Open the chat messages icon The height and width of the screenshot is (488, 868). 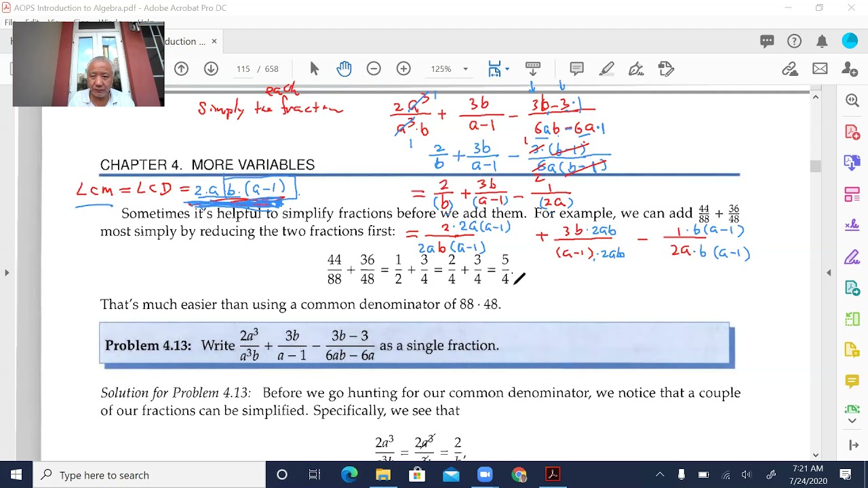tap(767, 41)
